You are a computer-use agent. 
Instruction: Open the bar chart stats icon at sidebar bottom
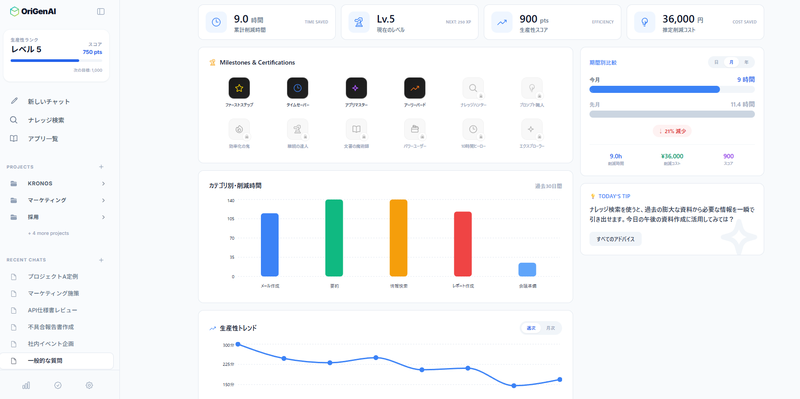point(26,385)
